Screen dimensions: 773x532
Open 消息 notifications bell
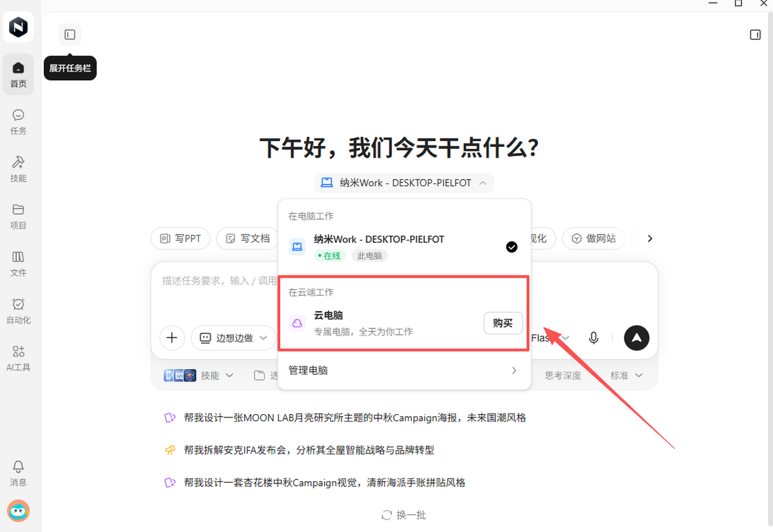[x=18, y=473]
